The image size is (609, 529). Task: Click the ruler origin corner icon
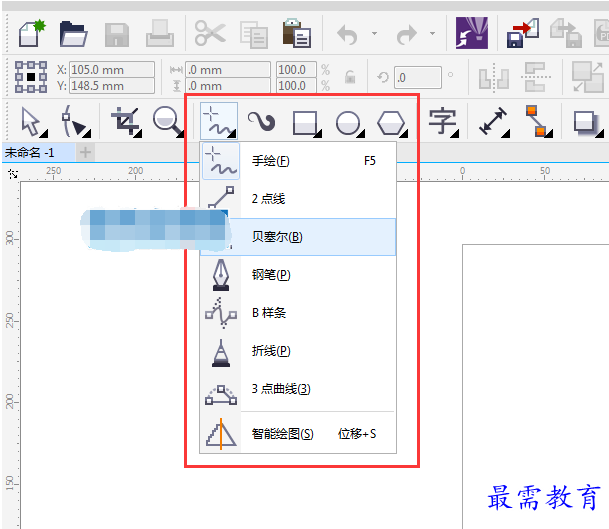(x=13, y=174)
